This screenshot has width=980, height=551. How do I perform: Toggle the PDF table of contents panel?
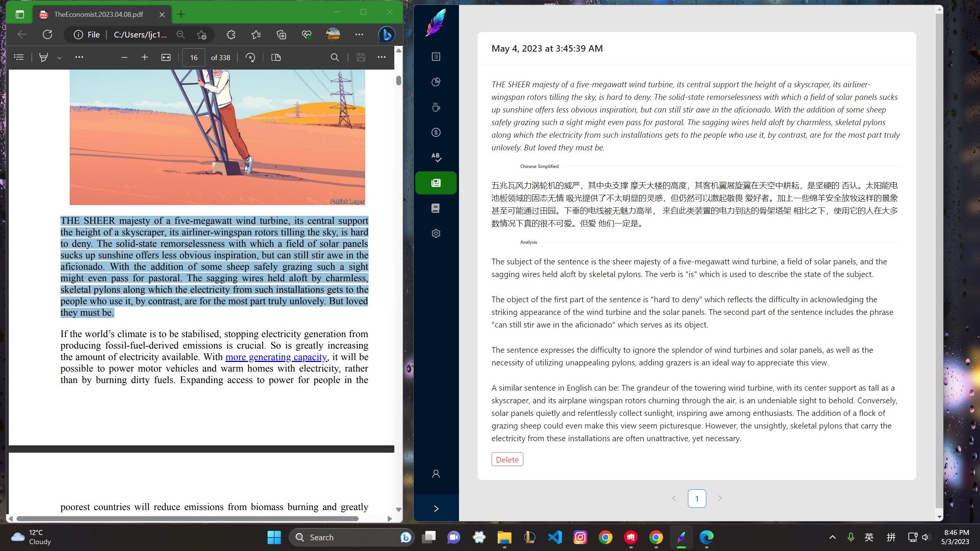[19, 57]
